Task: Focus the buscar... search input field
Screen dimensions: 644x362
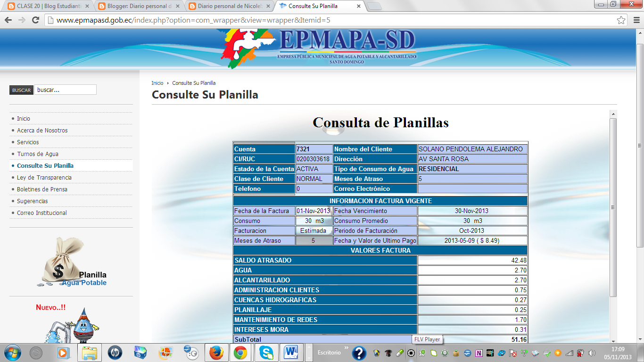Action: (66, 90)
